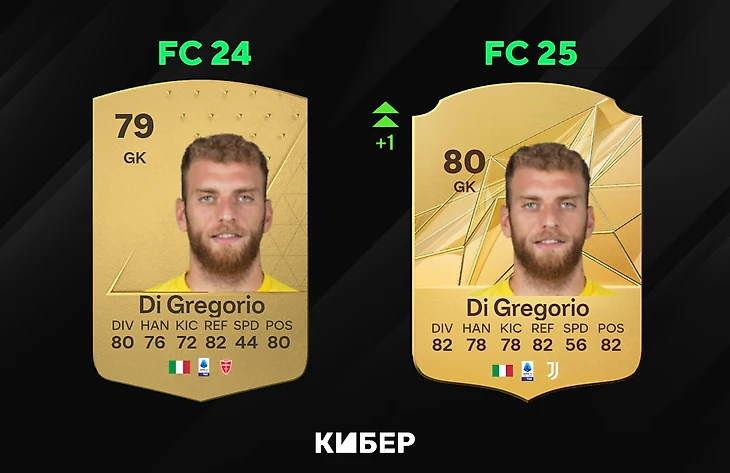Image resolution: width=730 pixels, height=473 pixels.
Task: Click the Serie A logo on the FC 24 card
Action: pos(203,367)
